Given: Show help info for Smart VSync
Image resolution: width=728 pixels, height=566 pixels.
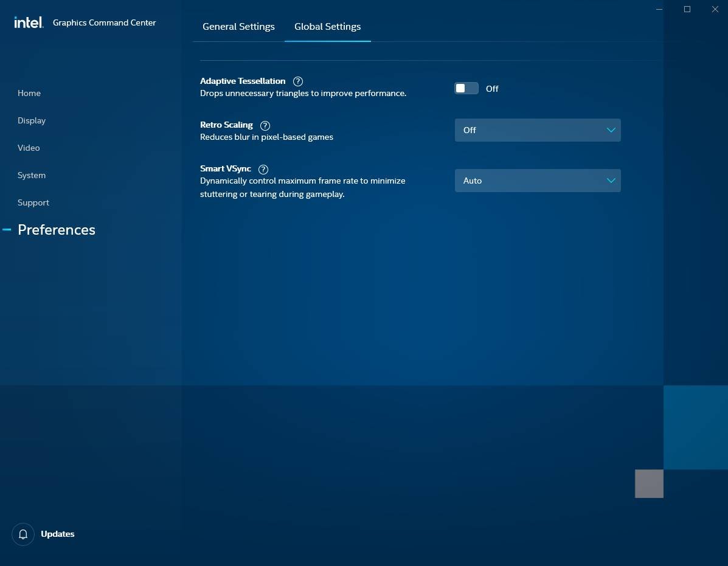Looking at the screenshot, I should (x=263, y=170).
